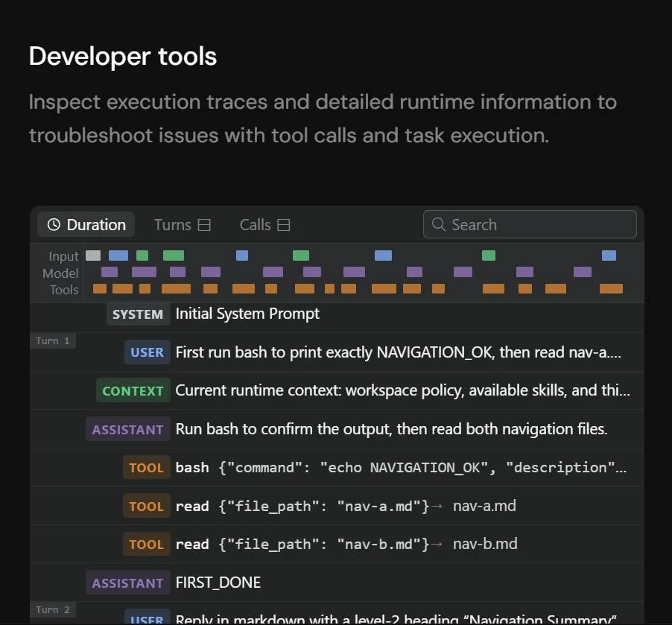Switch to the Duration tab

coord(86,225)
